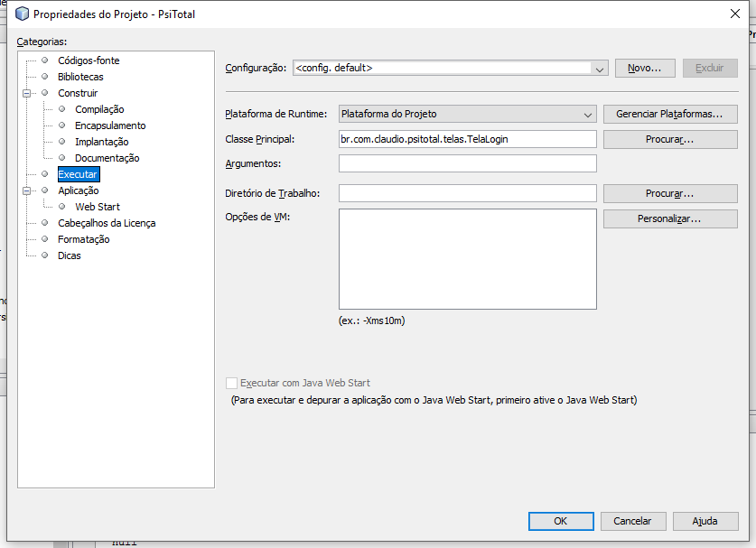The width and height of the screenshot is (756, 548).
Task: Open the Configuração dropdown
Action: point(451,69)
